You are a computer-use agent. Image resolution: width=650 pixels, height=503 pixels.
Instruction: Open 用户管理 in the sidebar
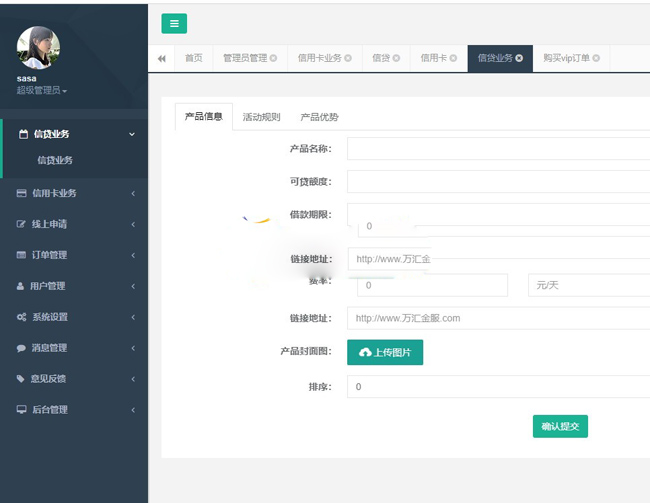point(74,286)
